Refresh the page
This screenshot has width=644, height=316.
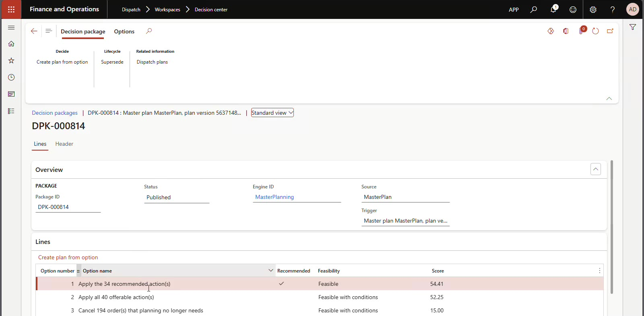pyautogui.click(x=596, y=31)
